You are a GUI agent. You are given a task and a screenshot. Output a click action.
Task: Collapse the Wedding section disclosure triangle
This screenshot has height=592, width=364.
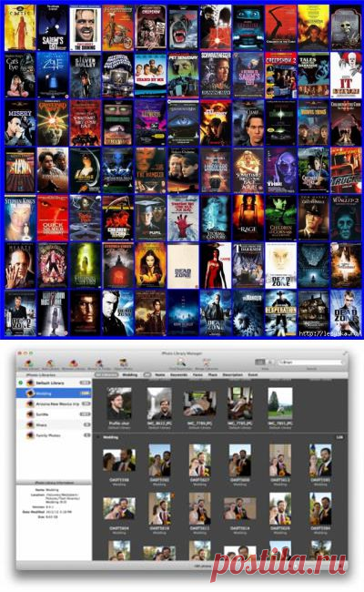click(x=98, y=437)
